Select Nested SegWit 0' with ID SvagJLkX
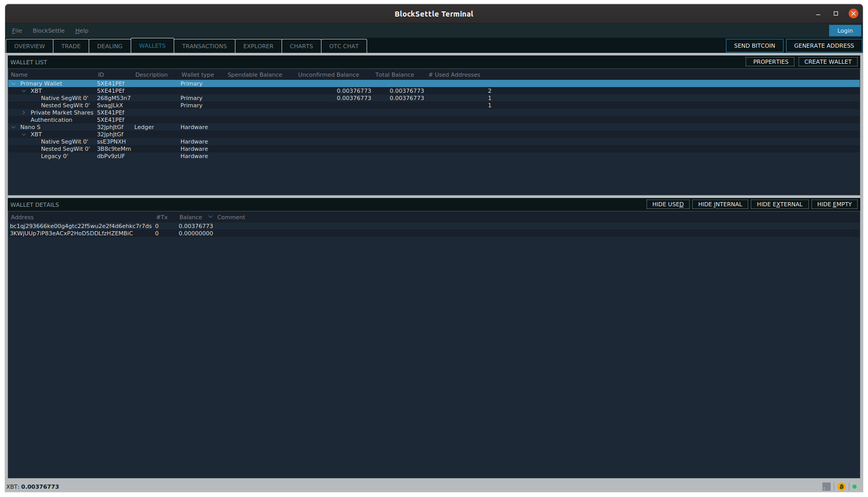This screenshot has width=868, height=497. 433,105
